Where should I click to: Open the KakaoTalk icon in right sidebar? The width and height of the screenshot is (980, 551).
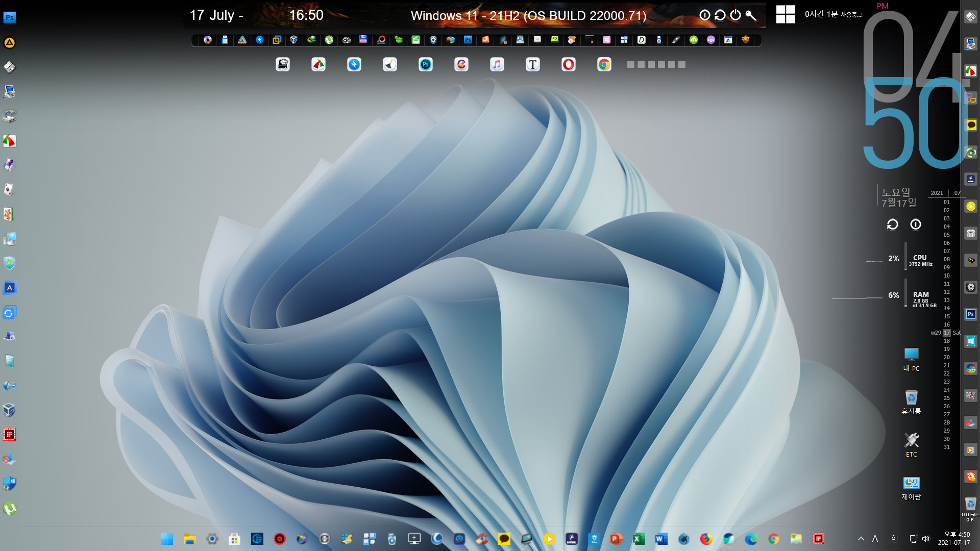971,125
